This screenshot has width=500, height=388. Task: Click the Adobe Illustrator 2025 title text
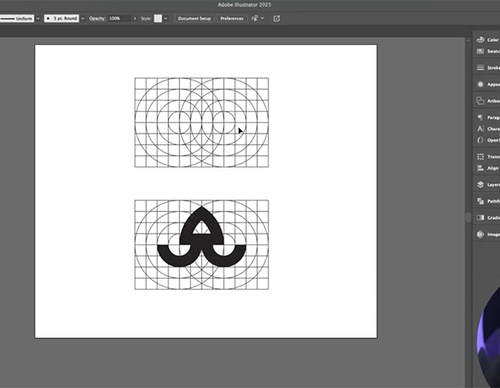pyautogui.click(x=244, y=5)
